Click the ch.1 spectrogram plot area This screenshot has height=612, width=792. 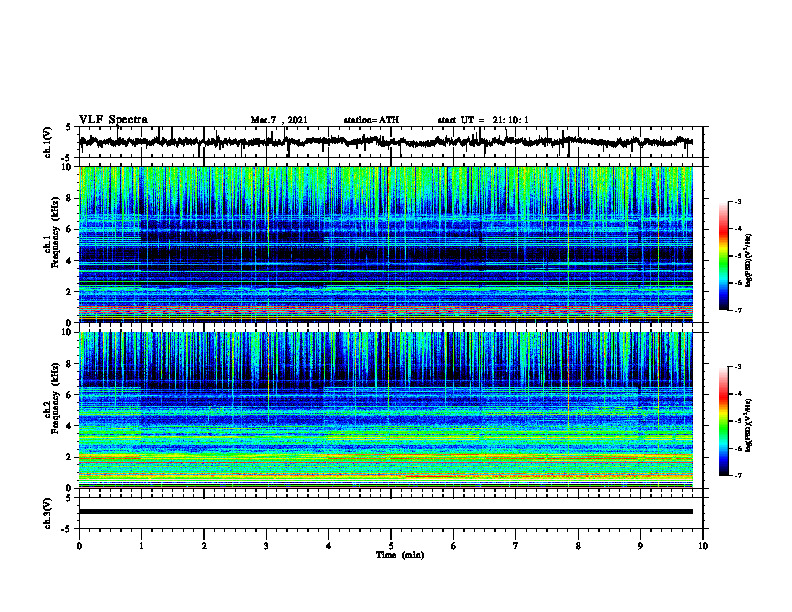(386, 244)
